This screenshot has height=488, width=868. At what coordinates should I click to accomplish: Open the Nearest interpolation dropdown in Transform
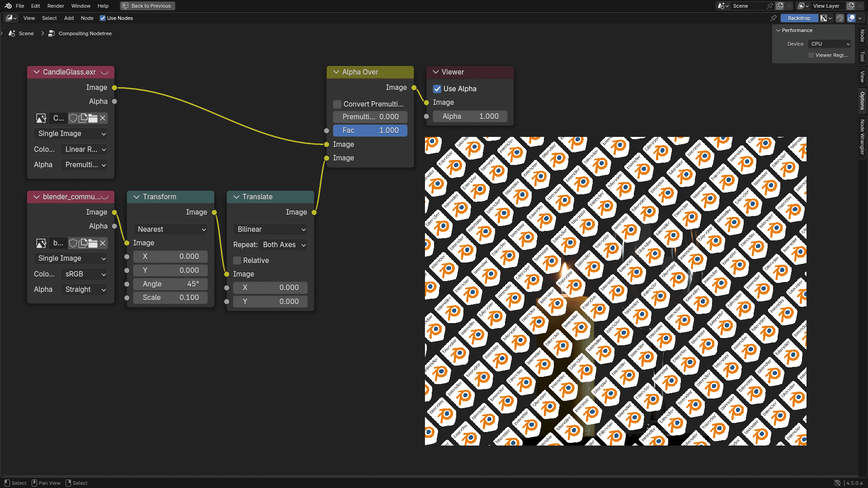click(170, 229)
